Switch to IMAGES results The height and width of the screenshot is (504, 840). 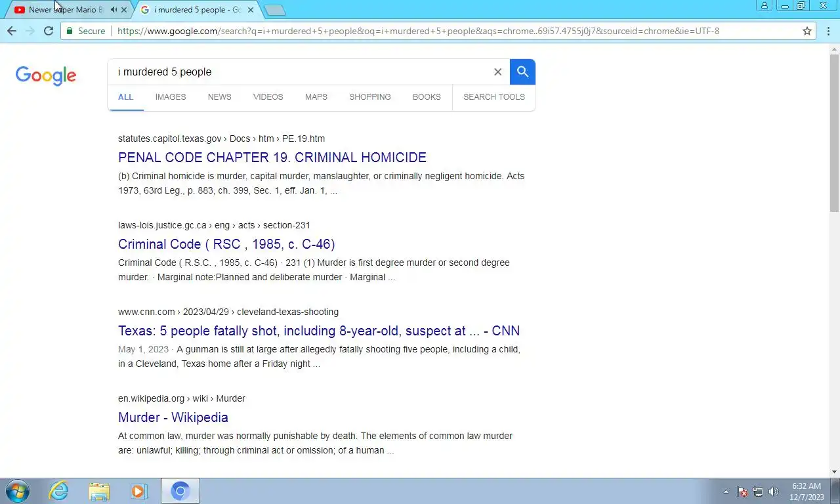171,97
